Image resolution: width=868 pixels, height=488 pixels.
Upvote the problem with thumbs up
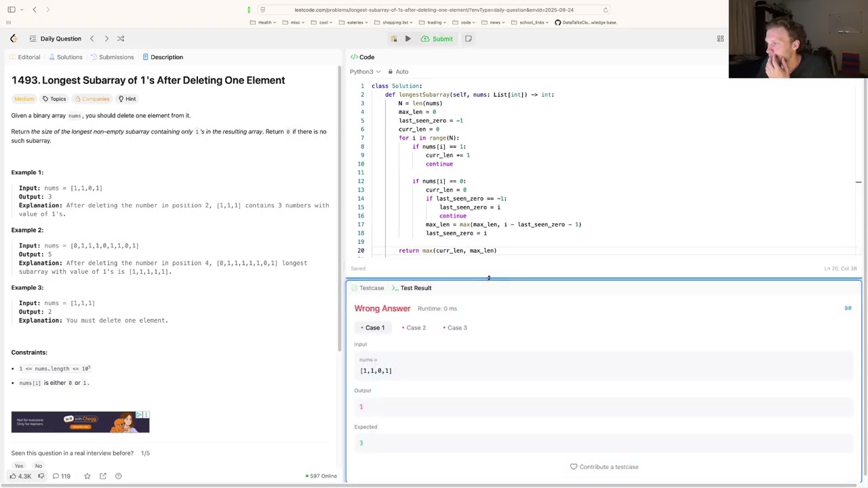coord(20,476)
